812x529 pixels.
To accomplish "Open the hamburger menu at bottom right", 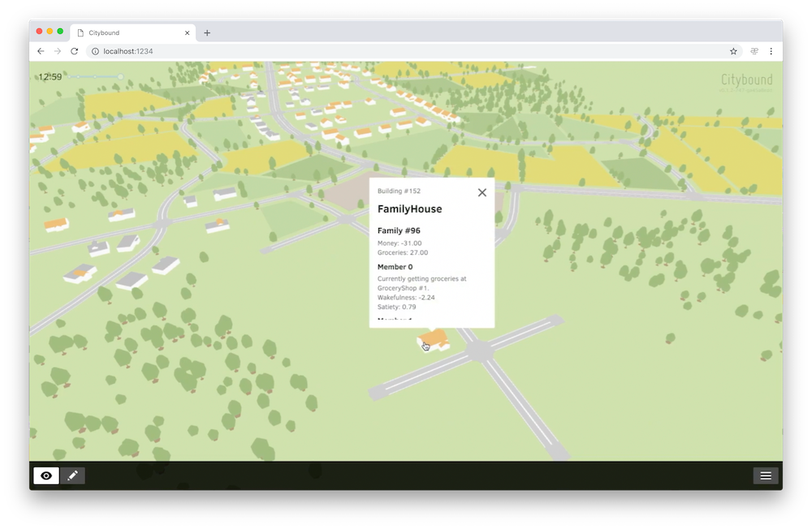I will pyautogui.click(x=766, y=475).
